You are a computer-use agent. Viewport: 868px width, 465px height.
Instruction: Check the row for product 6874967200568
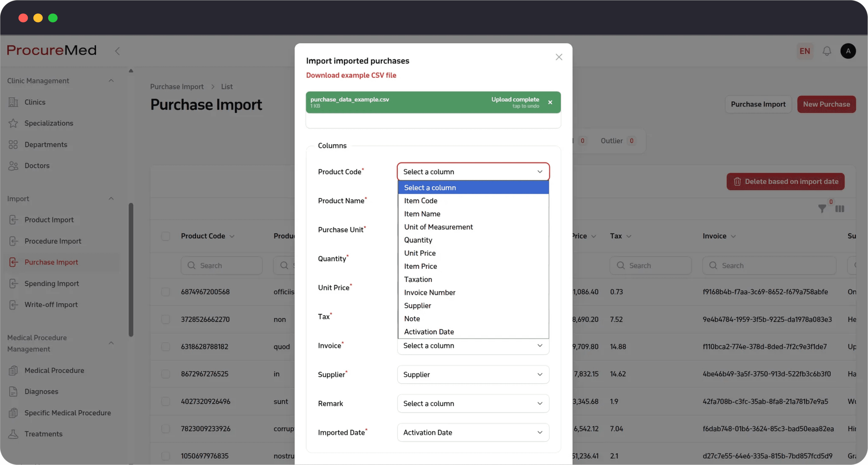click(165, 292)
